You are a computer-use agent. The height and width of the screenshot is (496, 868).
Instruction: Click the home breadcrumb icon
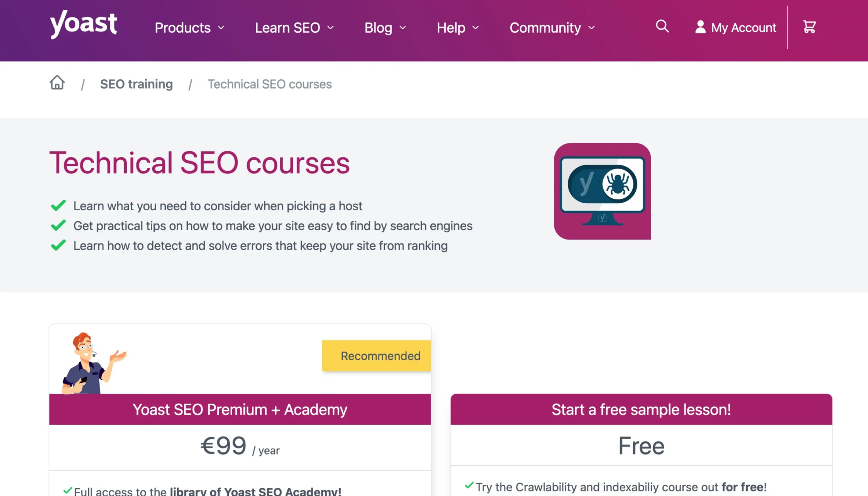click(57, 83)
